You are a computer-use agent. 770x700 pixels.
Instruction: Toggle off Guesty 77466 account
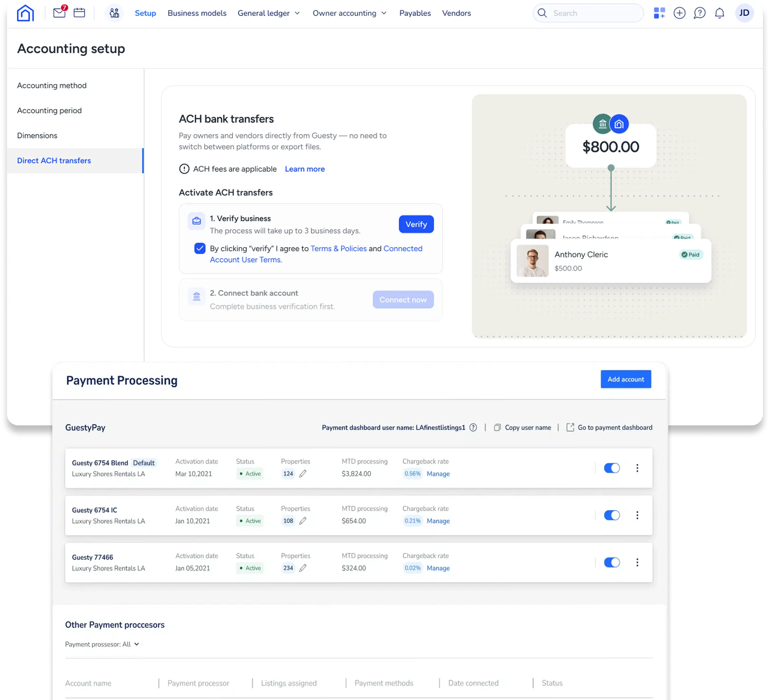tap(612, 562)
